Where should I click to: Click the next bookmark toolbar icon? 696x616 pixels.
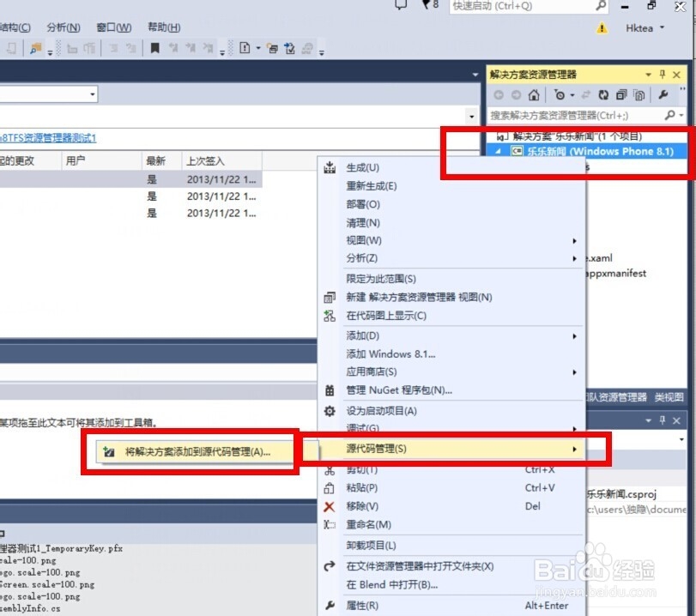pos(191,48)
